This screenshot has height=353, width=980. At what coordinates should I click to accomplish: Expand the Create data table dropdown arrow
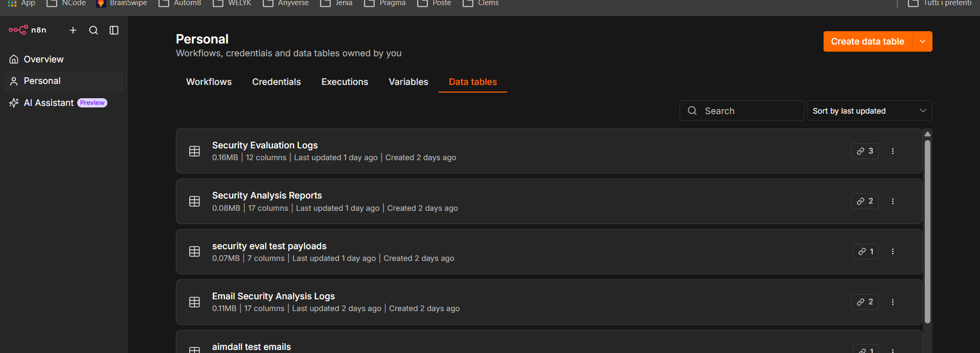tap(922, 41)
